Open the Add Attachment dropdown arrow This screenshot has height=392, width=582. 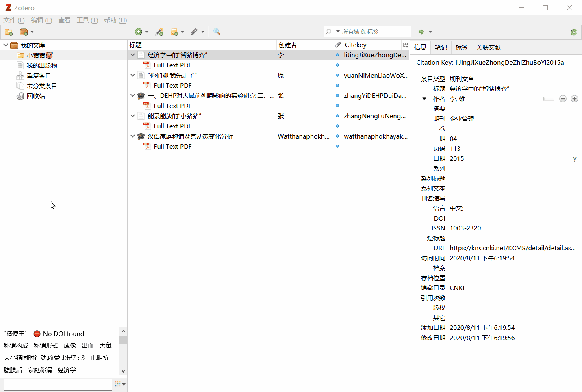pyautogui.click(x=202, y=32)
